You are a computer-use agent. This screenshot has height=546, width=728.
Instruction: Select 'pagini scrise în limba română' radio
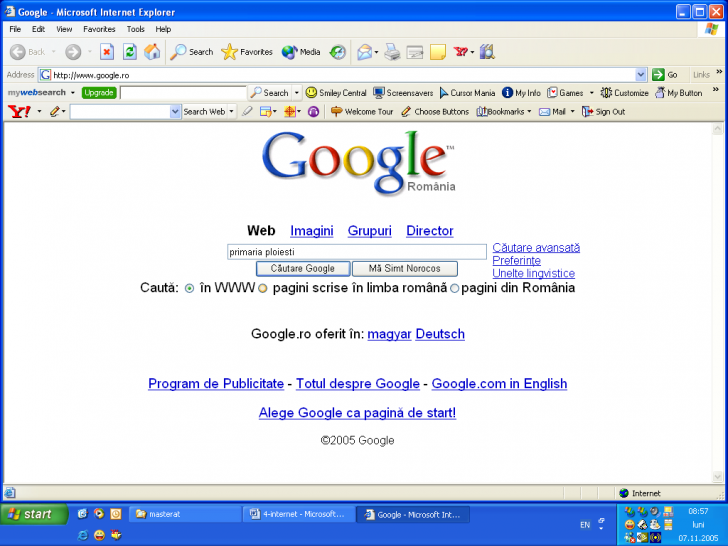(263, 288)
